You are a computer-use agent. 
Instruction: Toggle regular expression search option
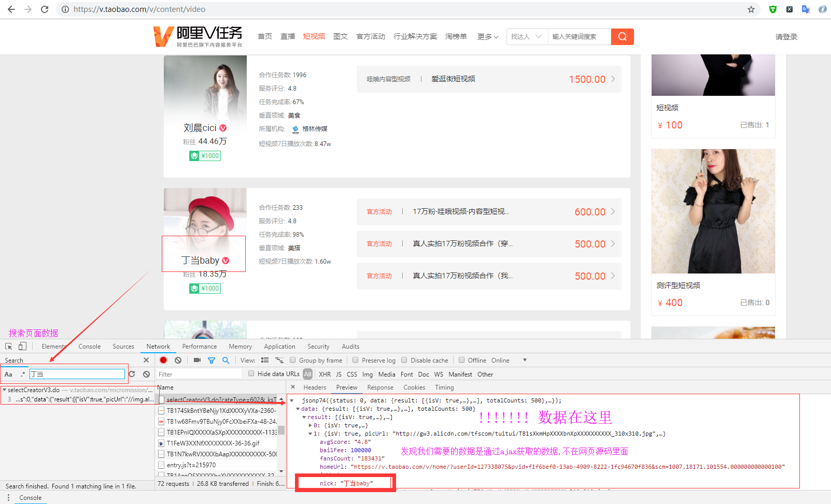coord(23,374)
